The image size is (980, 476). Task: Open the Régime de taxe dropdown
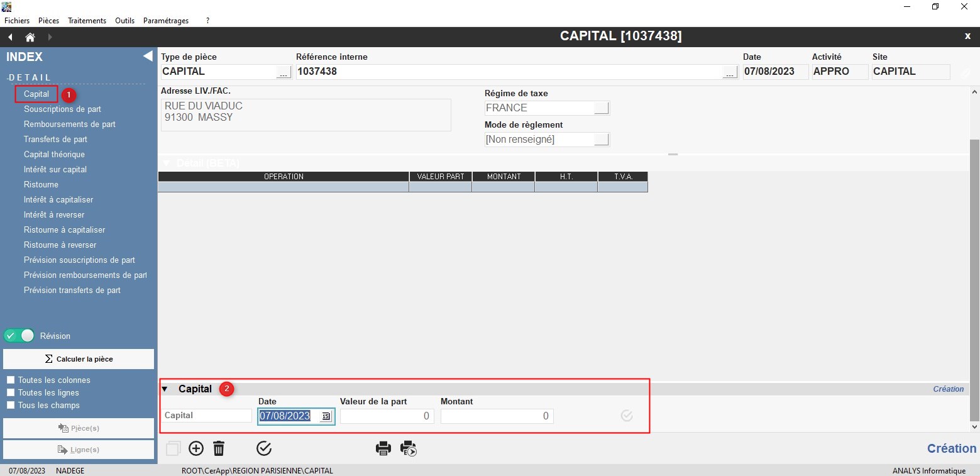pyautogui.click(x=602, y=108)
